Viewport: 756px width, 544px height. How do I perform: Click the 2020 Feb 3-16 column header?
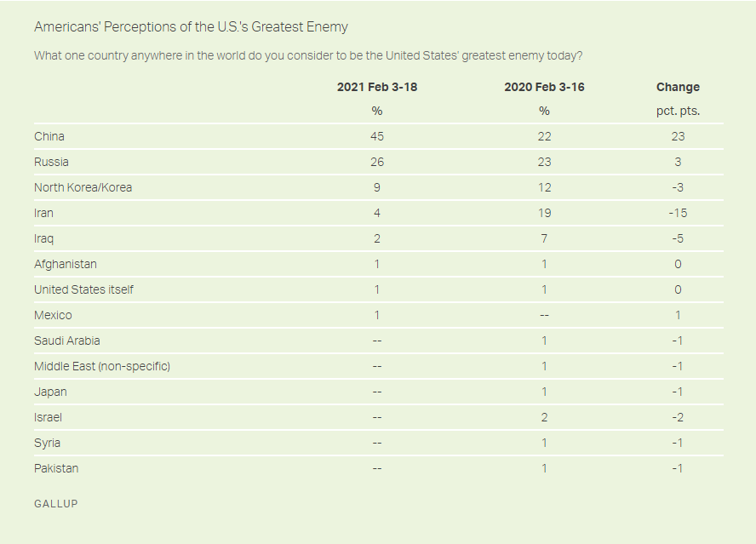click(x=544, y=87)
